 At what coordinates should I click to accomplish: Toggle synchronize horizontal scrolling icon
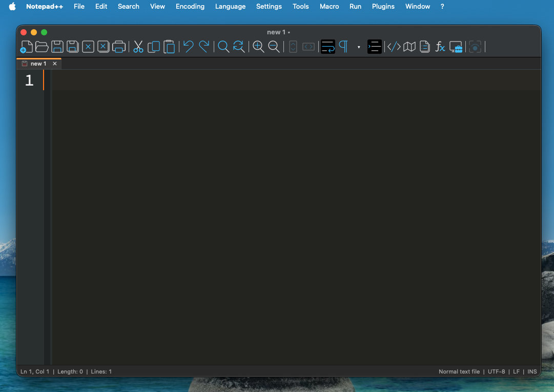coord(309,47)
